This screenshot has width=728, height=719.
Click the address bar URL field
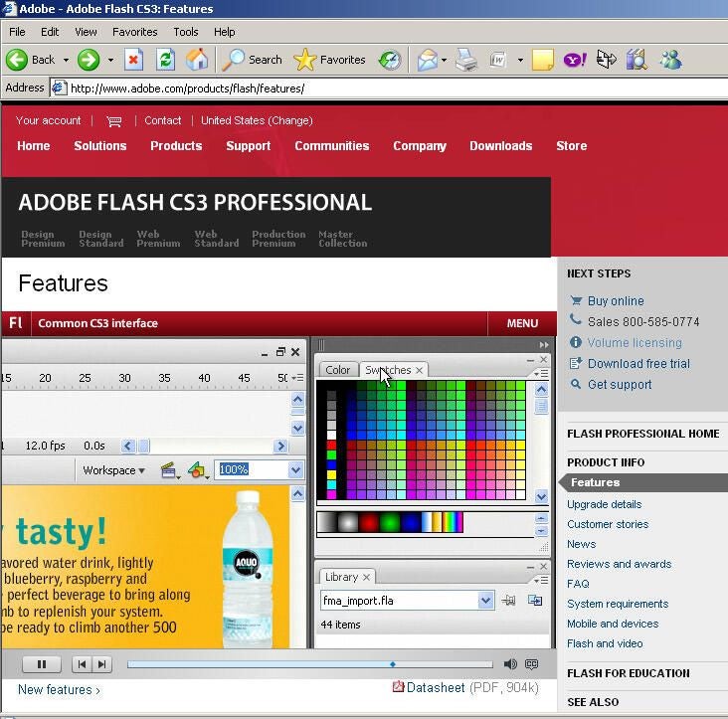point(388,89)
